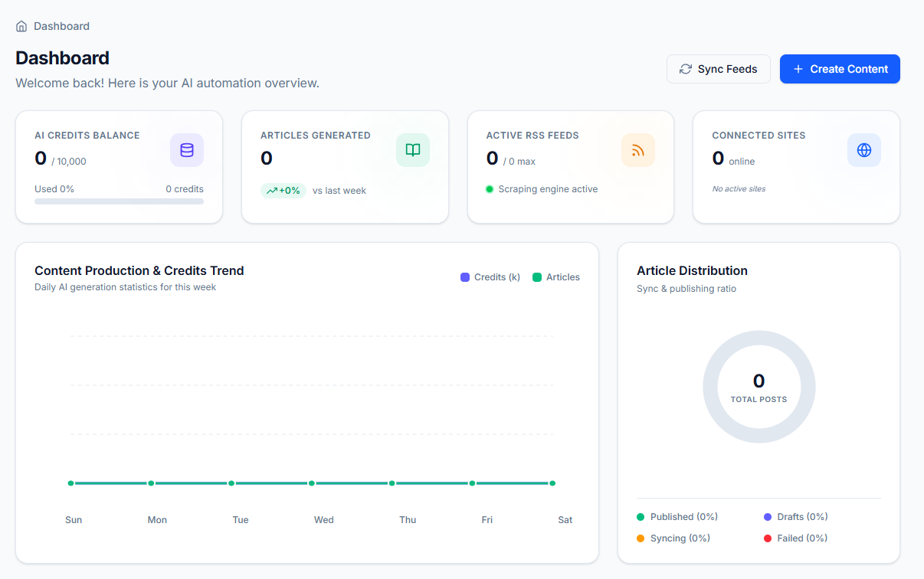The image size is (924, 579).
Task: Click the home breadcrumb icon
Action: [x=21, y=26]
